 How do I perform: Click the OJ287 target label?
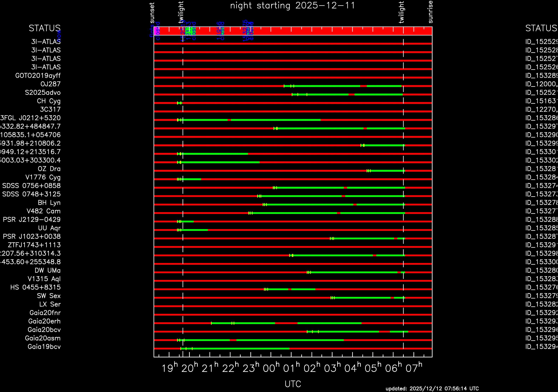tap(51, 84)
